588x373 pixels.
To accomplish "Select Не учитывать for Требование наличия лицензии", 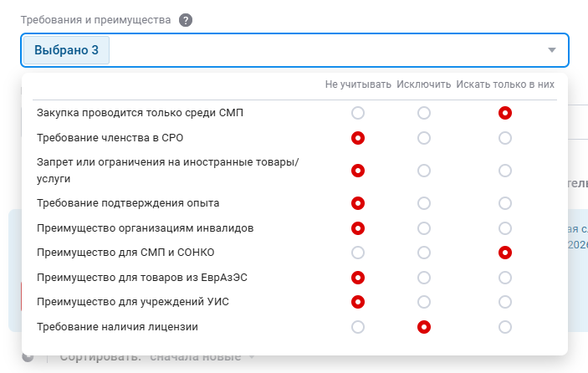I will click(x=358, y=327).
